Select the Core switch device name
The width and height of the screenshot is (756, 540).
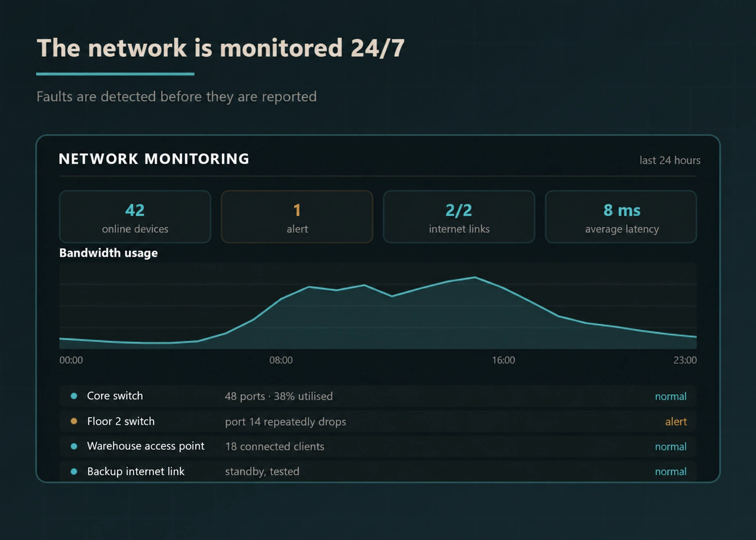(x=115, y=396)
